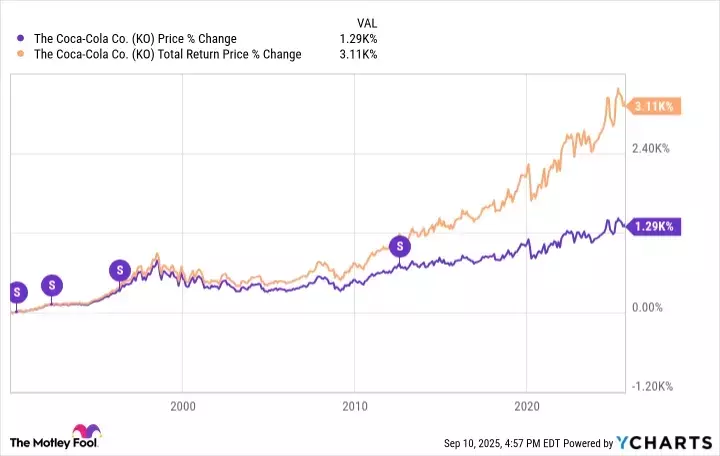Select the second S split marker from left
The image size is (720, 456).
click(x=51, y=285)
